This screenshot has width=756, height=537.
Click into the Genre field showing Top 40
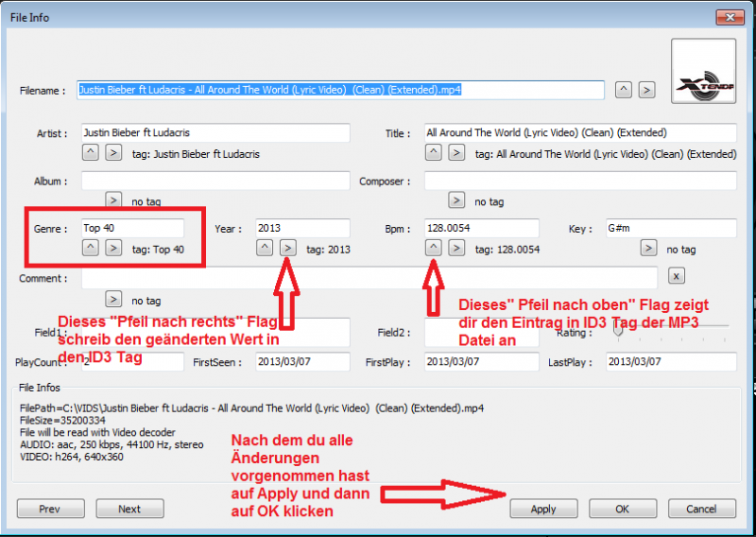tap(132, 228)
